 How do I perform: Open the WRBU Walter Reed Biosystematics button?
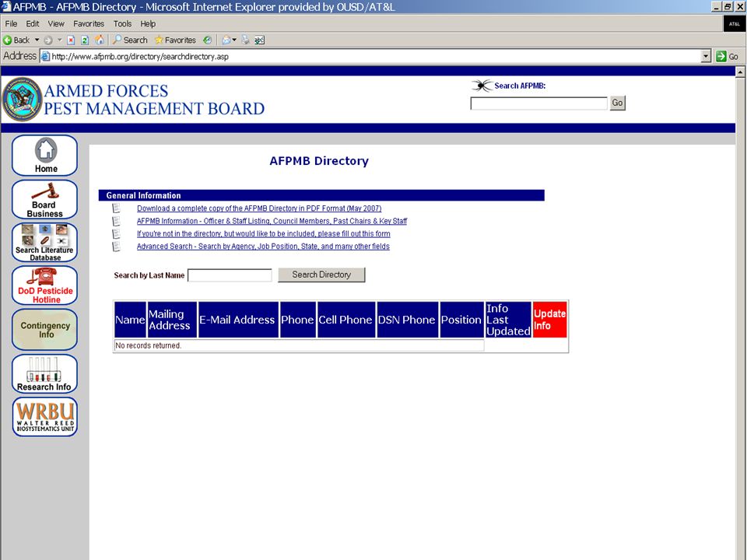(x=45, y=417)
